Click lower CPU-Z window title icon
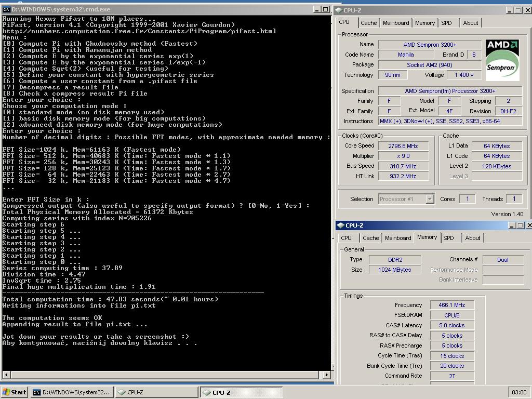 (341, 225)
